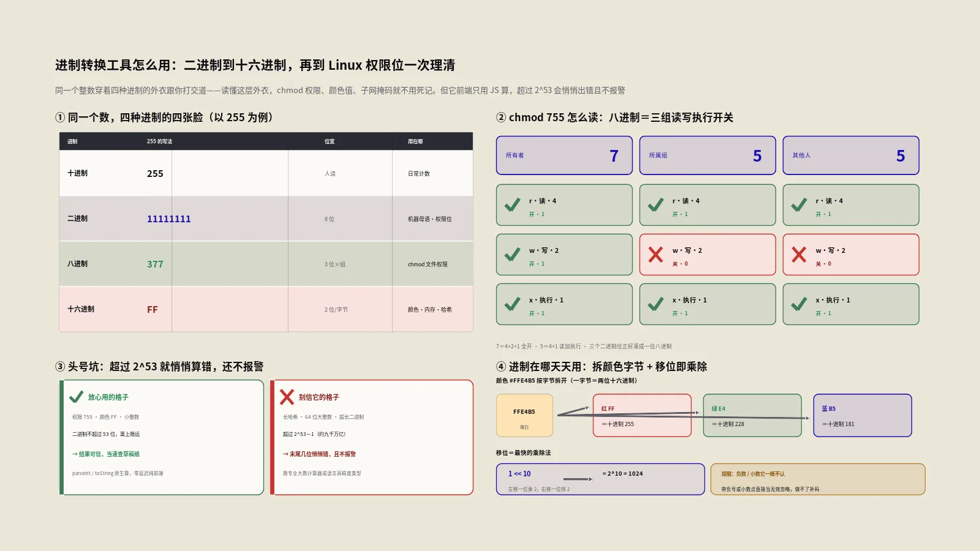This screenshot has width=980, height=551.
Task: Click the 人读 cell
Action: coord(330,174)
